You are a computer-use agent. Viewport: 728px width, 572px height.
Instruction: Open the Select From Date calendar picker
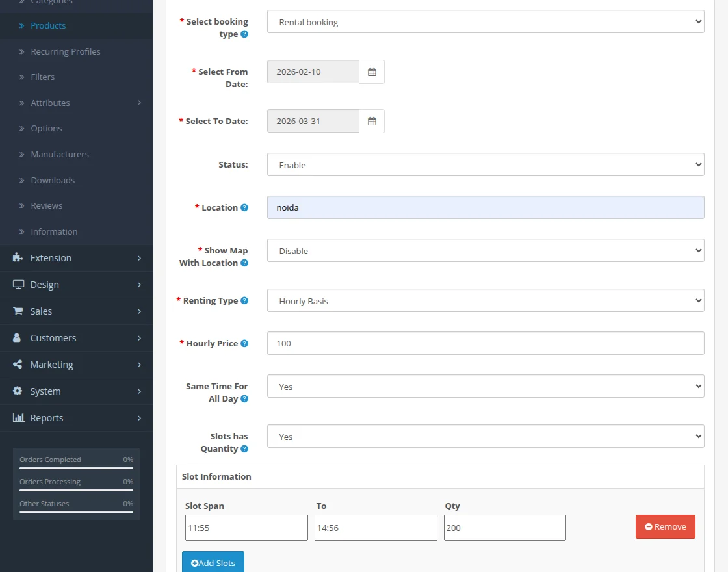coord(372,72)
